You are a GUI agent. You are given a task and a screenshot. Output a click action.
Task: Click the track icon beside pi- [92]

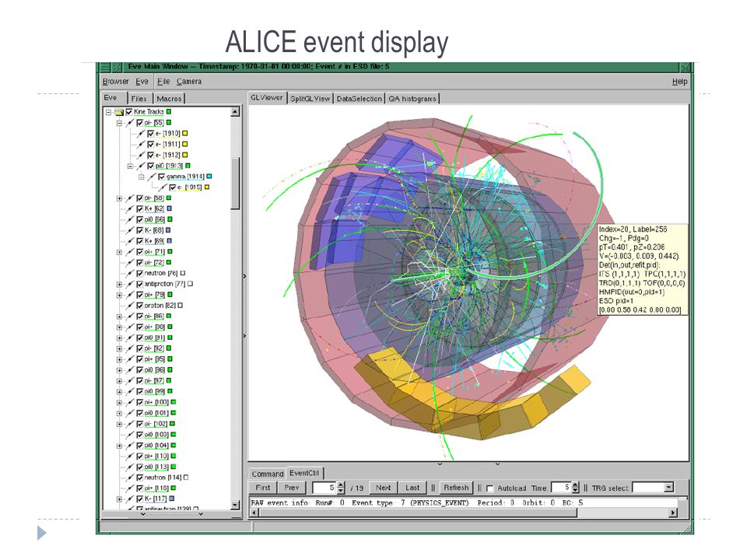point(130,349)
